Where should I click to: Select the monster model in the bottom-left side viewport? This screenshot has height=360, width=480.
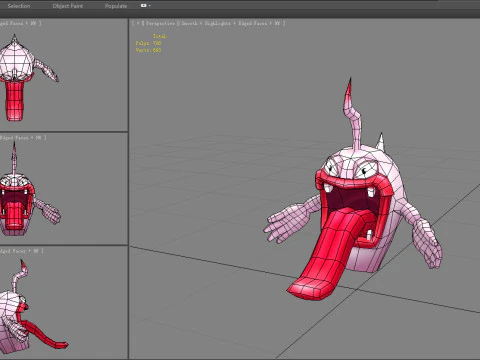(x=17, y=320)
